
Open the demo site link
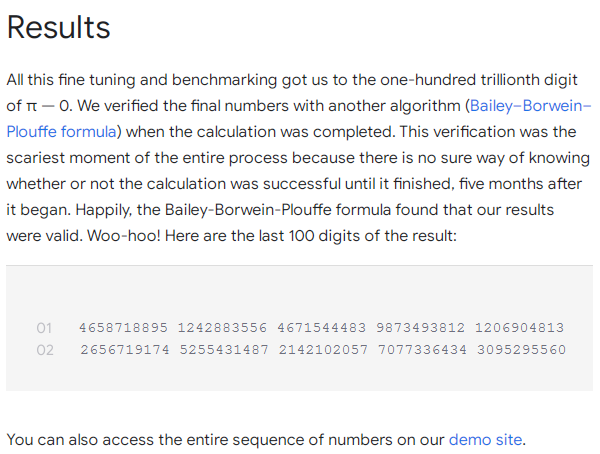(485, 439)
